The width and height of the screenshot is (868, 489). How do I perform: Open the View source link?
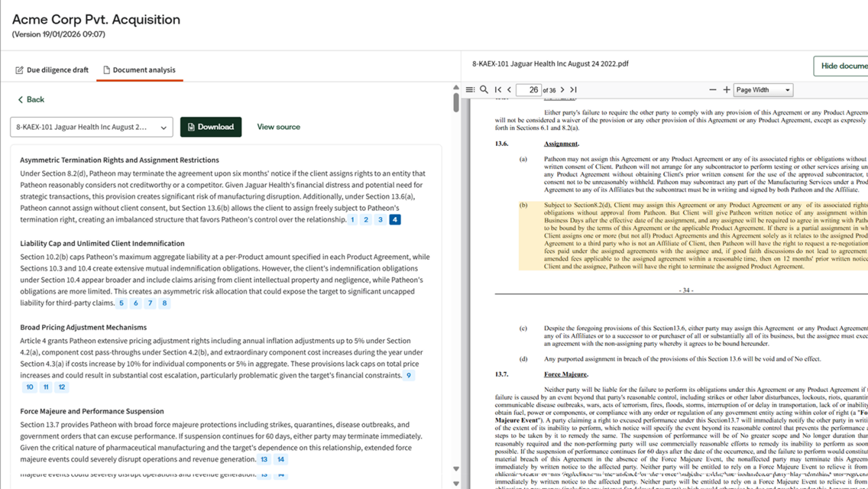click(278, 127)
